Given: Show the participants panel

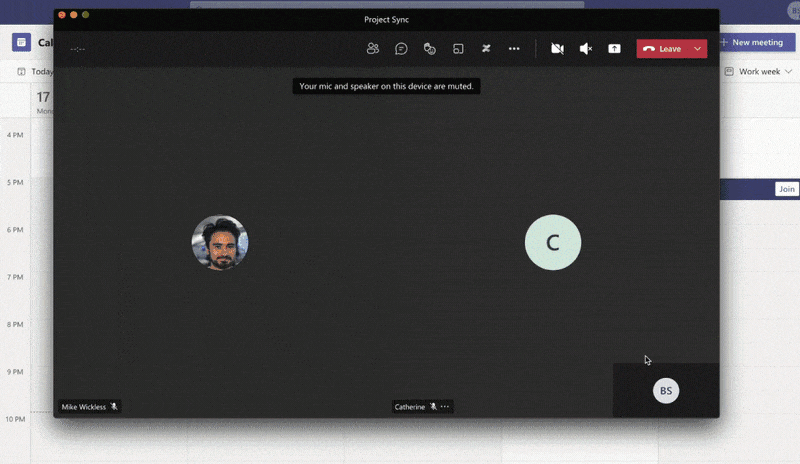Looking at the screenshot, I should (x=373, y=48).
